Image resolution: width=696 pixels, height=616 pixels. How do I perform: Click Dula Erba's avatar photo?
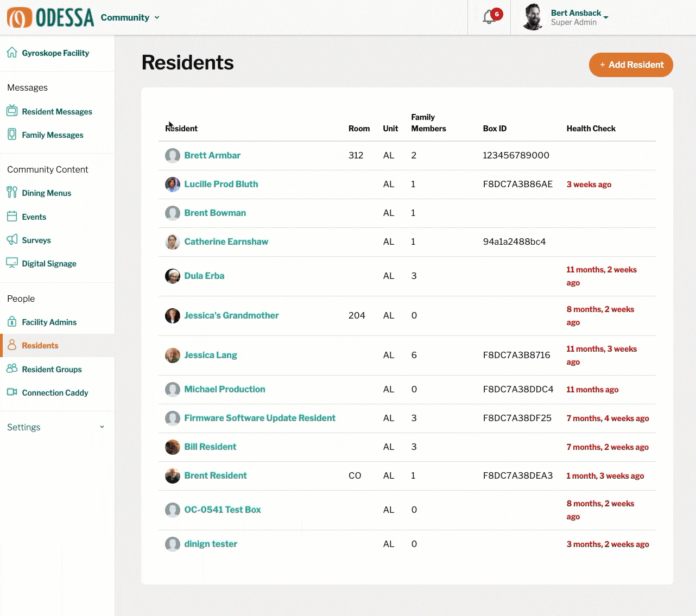[173, 276]
